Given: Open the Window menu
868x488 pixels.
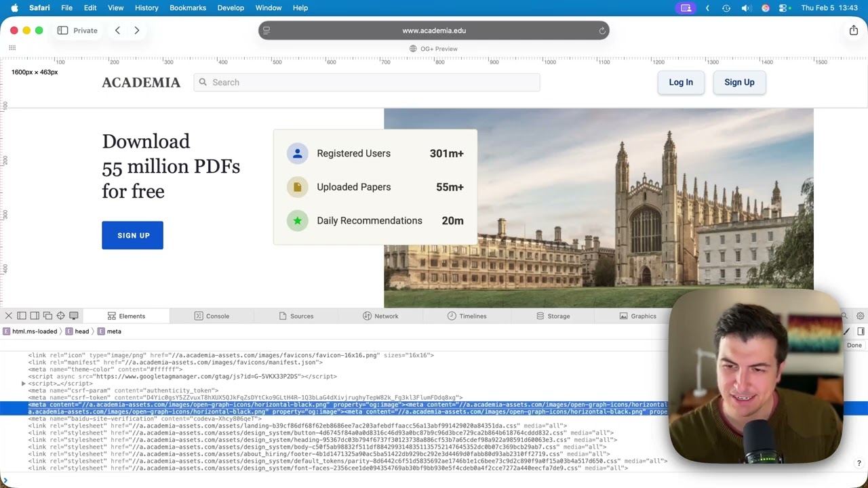Looking at the screenshot, I should (x=269, y=8).
